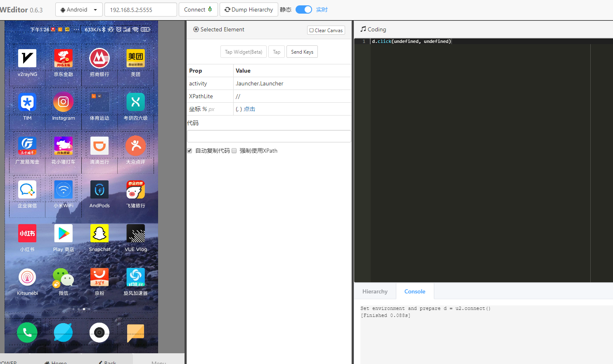The width and height of the screenshot is (613, 364).
Task: Toggle the 静态/实时 mode switch
Action: coord(304,9)
